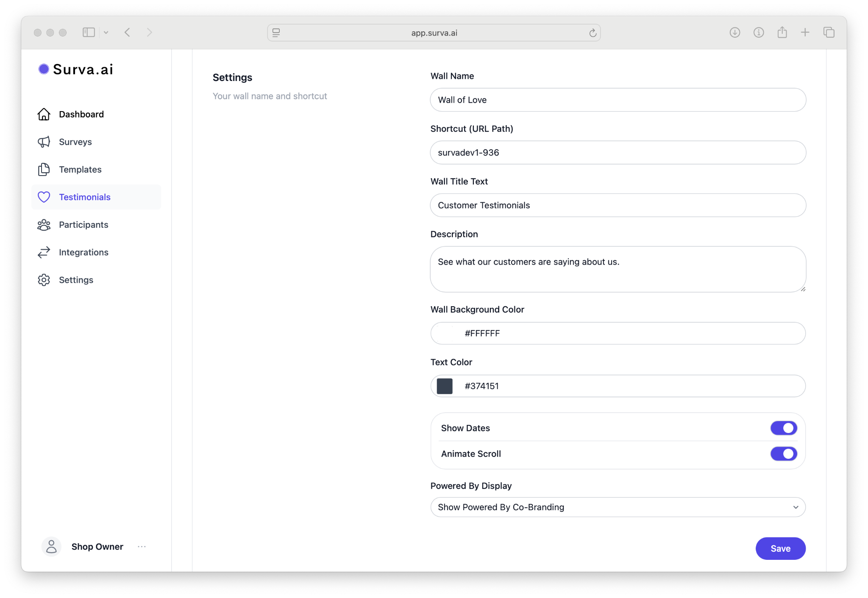
Task: Open the Powered By Display dropdown
Action: point(618,507)
